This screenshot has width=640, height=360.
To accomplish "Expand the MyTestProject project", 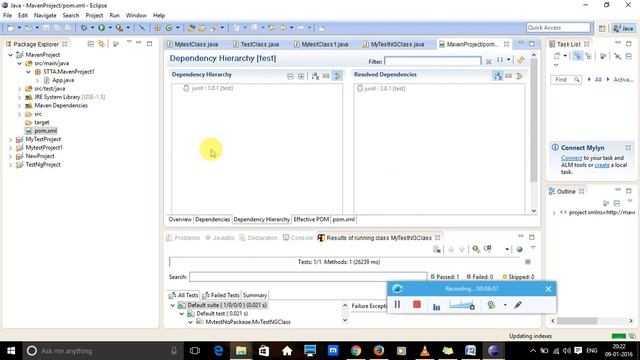I will (11, 139).
